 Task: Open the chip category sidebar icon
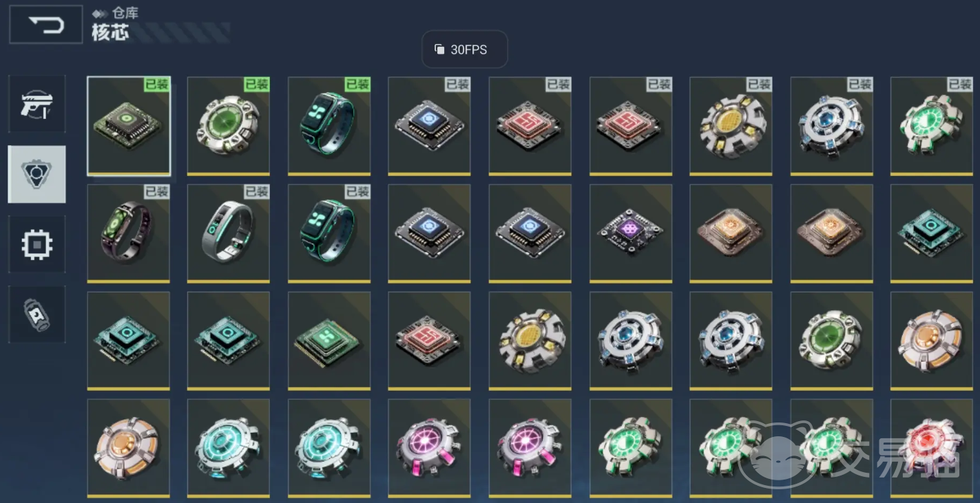(x=37, y=244)
